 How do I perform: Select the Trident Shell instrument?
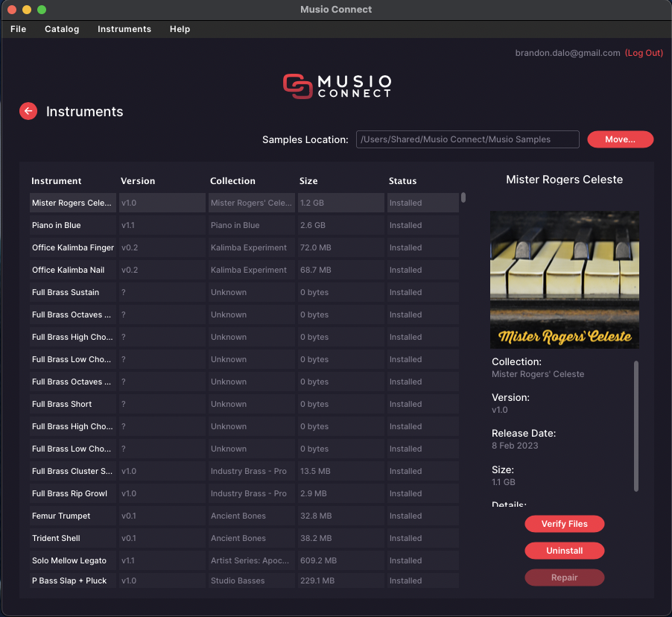[x=73, y=538]
